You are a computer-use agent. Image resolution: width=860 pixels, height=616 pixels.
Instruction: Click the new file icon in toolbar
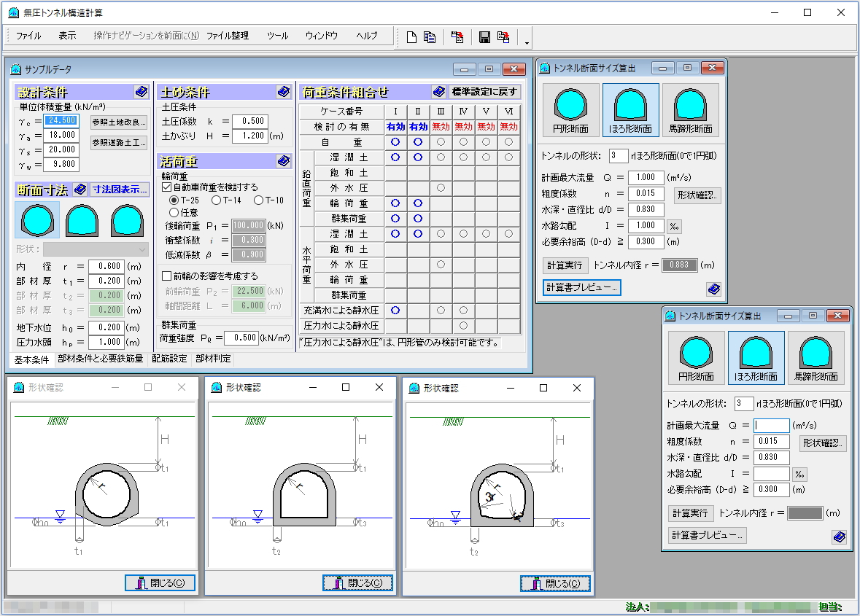click(x=411, y=36)
